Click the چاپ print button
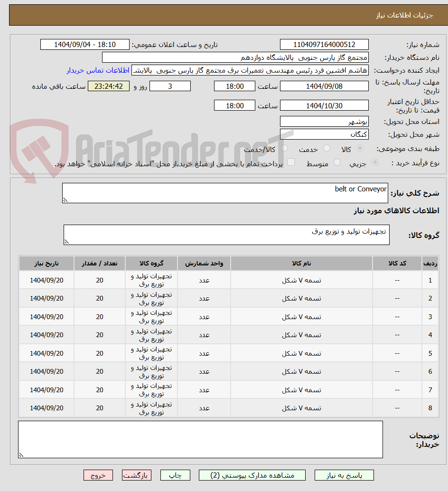This screenshot has width=448, height=491. tap(175, 475)
